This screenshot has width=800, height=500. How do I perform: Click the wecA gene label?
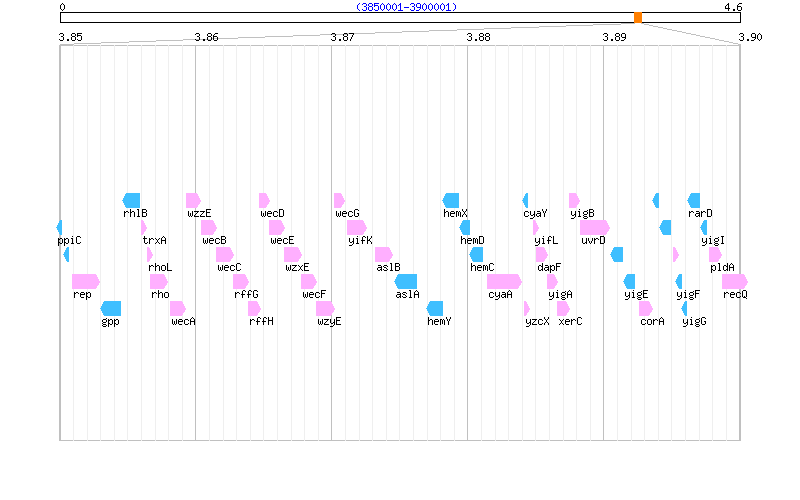point(184,321)
